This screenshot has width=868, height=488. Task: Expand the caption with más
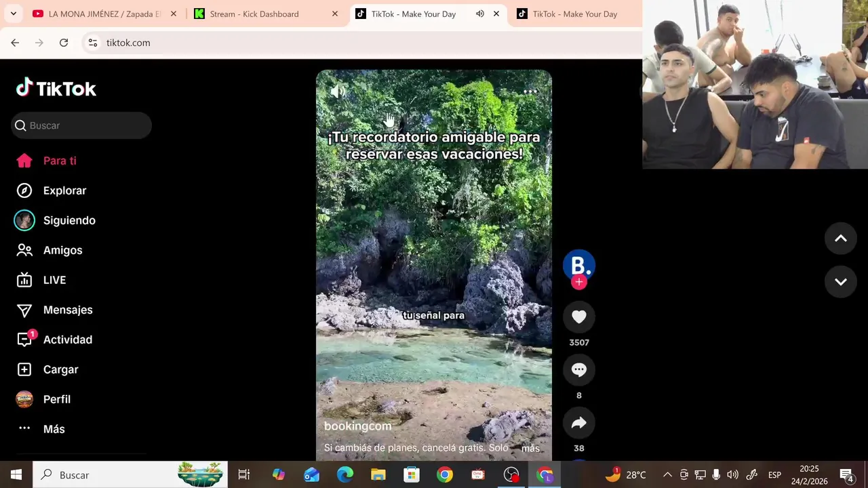tap(530, 448)
